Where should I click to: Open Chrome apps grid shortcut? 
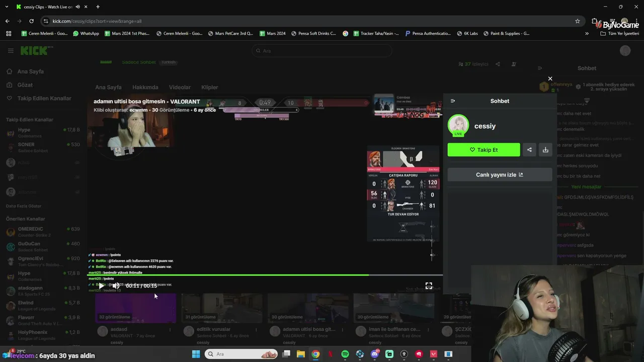tap(9, 34)
